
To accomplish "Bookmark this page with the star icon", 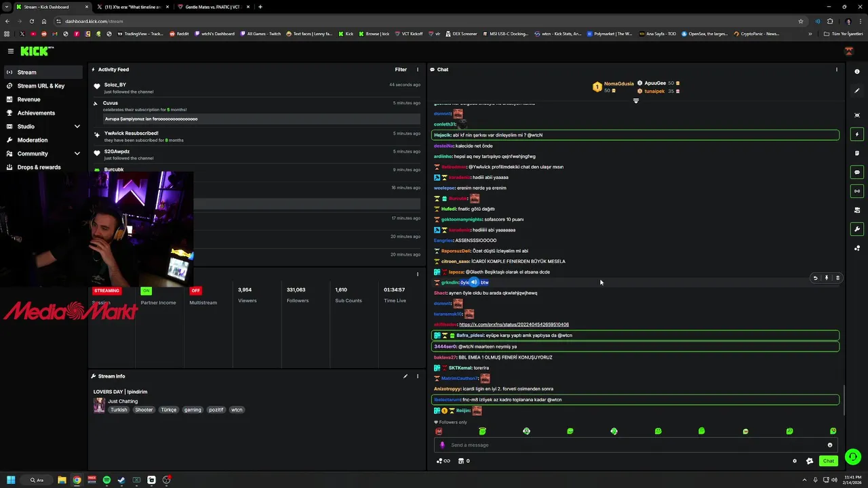I will point(801,21).
